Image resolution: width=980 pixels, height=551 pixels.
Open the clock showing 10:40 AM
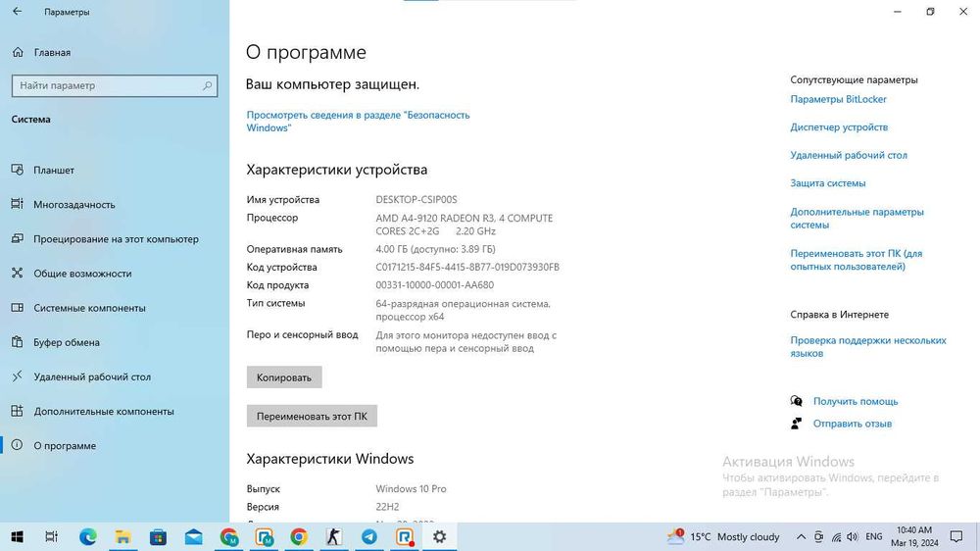click(914, 536)
